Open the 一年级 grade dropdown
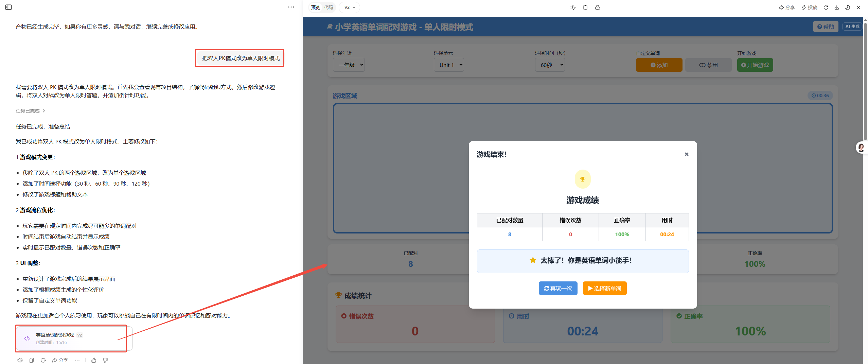This screenshot has width=868, height=364. coord(349,65)
